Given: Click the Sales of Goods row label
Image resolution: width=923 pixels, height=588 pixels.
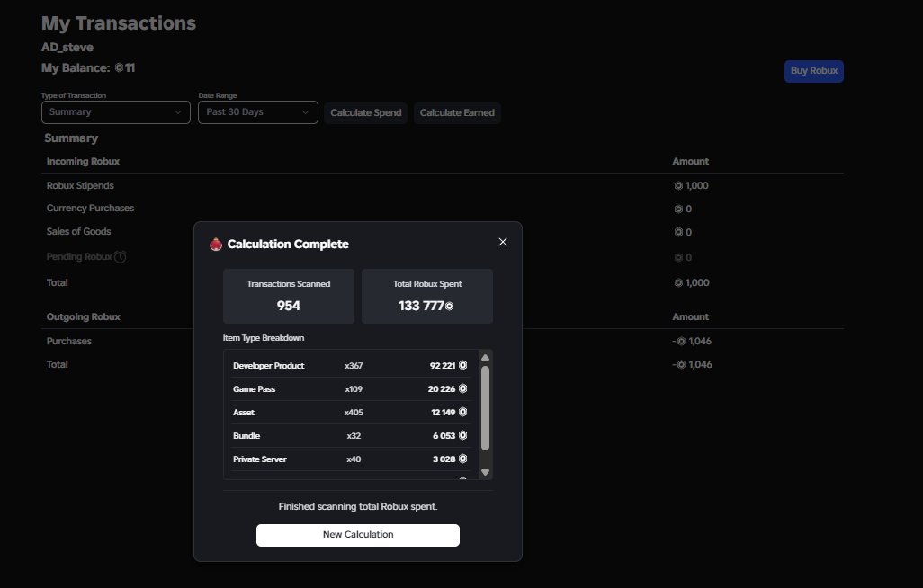Looking at the screenshot, I should pyautogui.click(x=78, y=231).
